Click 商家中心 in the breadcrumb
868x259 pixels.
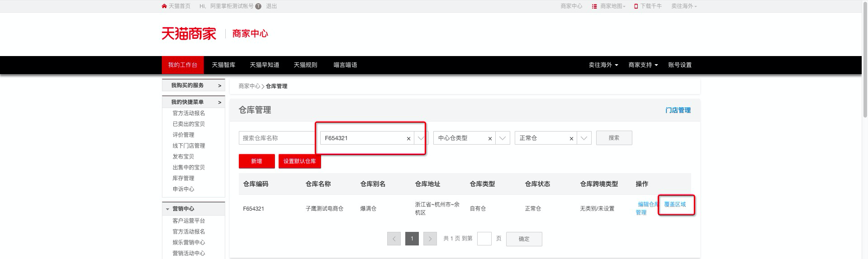click(249, 86)
